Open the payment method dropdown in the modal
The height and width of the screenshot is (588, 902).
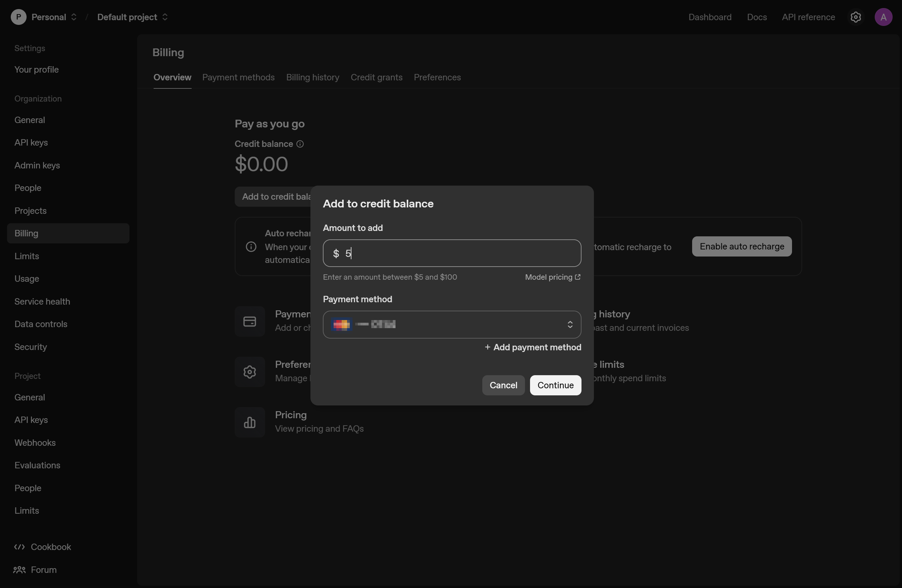(x=451, y=324)
